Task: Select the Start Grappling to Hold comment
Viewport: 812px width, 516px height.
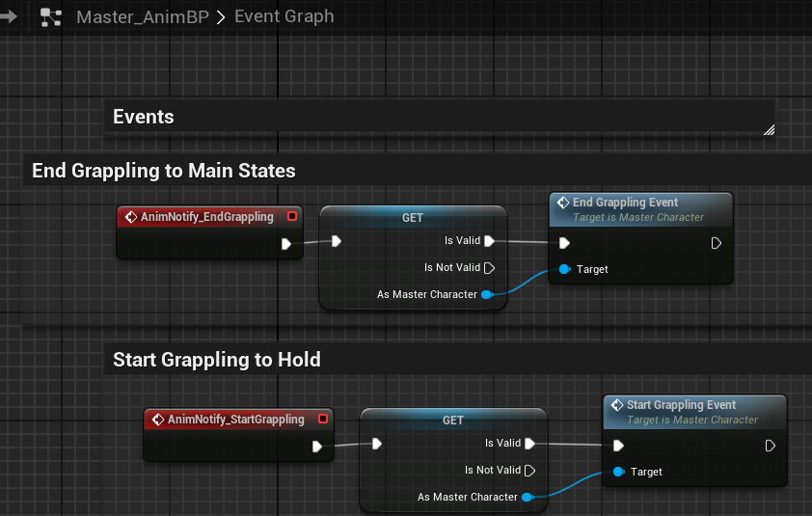Action: click(x=216, y=360)
